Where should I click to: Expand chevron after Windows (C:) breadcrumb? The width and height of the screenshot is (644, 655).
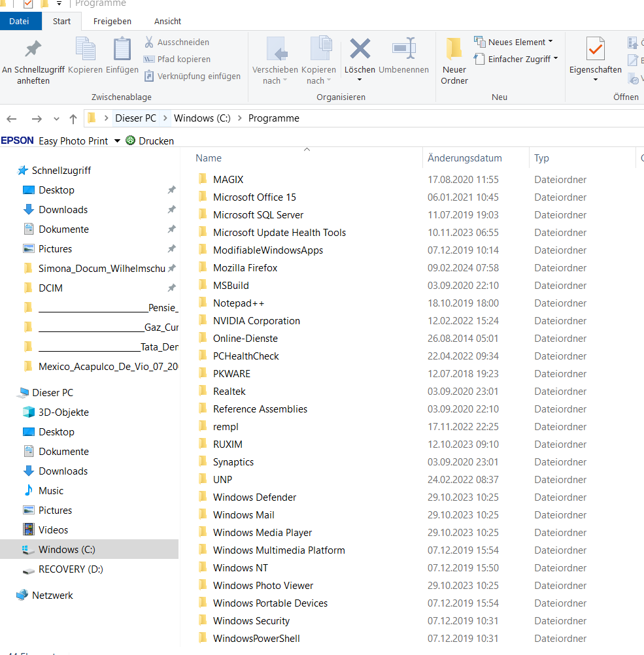tap(239, 118)
